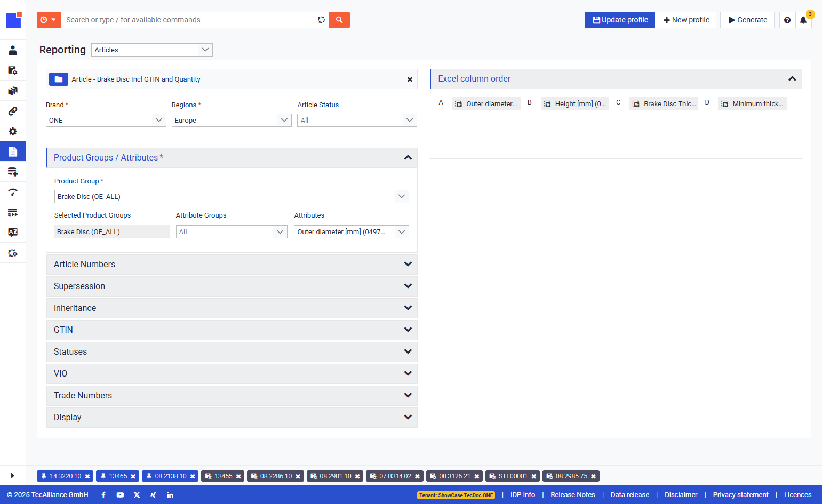Open the chain link icon in sidebar
The height and width of the screenshot is (504, 822).
pyautogui.click(x=13, y=111)
